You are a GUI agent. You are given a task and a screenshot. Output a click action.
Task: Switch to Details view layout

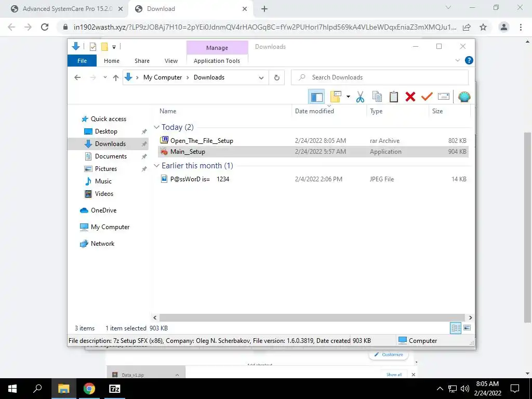pyautogui.click(x=456, y=328)
